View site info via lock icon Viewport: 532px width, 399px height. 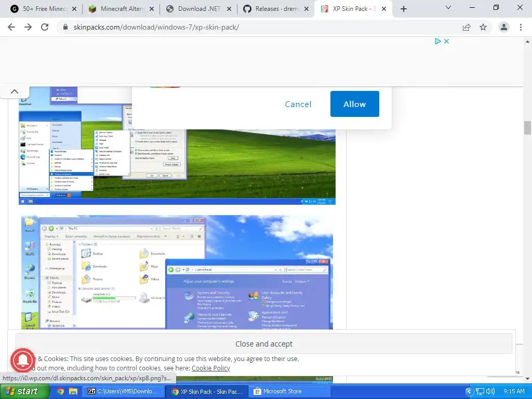pos(65,27)
